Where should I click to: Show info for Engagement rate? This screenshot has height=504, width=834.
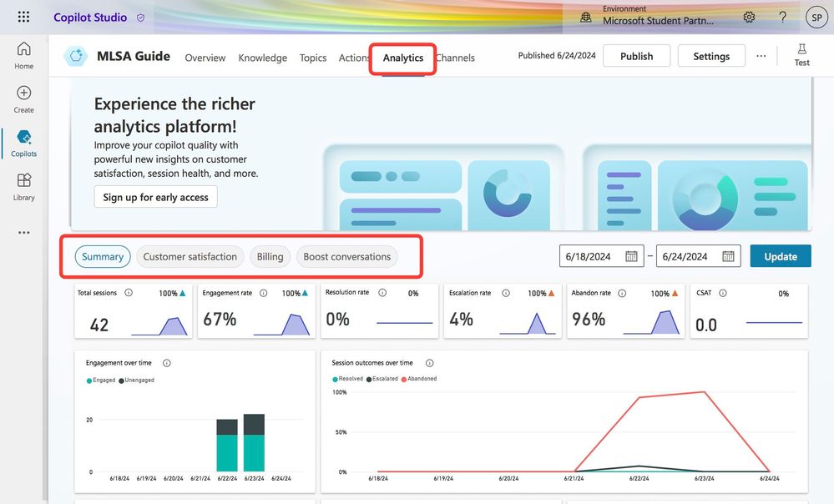[263, 293]
